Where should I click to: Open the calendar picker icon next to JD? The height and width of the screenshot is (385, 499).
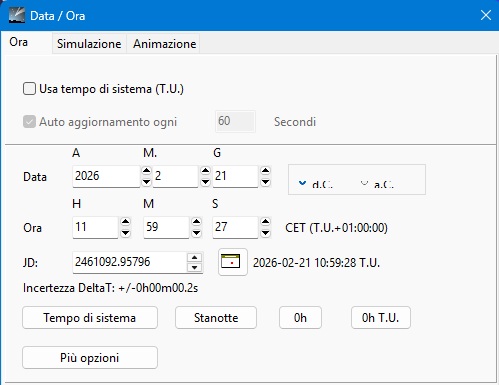(x=233, y=262)
